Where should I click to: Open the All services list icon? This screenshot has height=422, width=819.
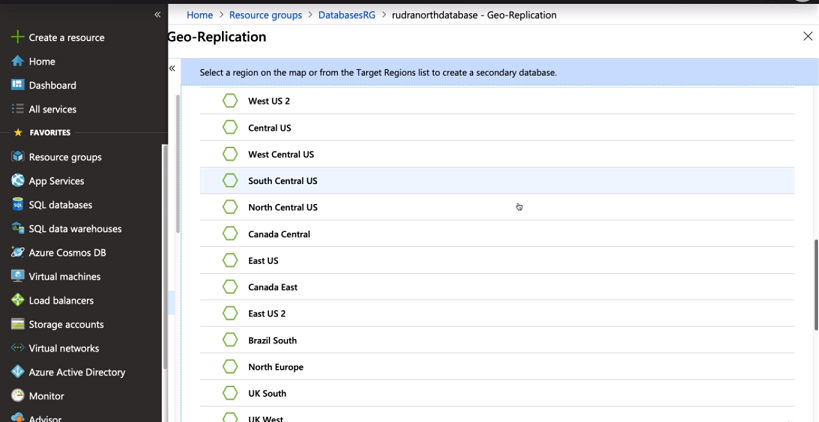tap(18, 109)
